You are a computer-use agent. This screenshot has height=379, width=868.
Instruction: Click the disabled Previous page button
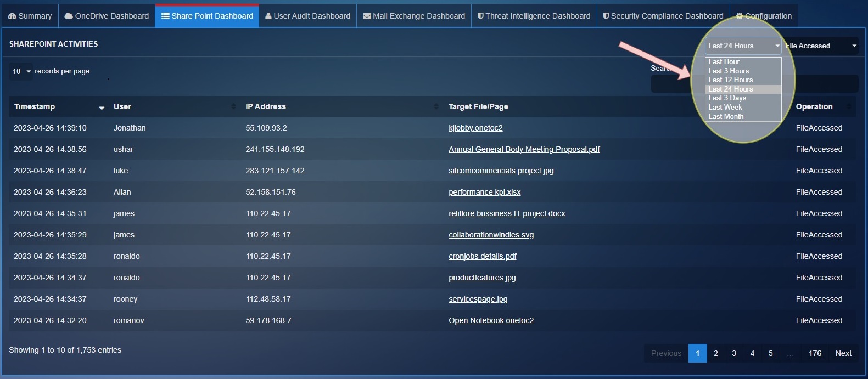tap(666, 353)
